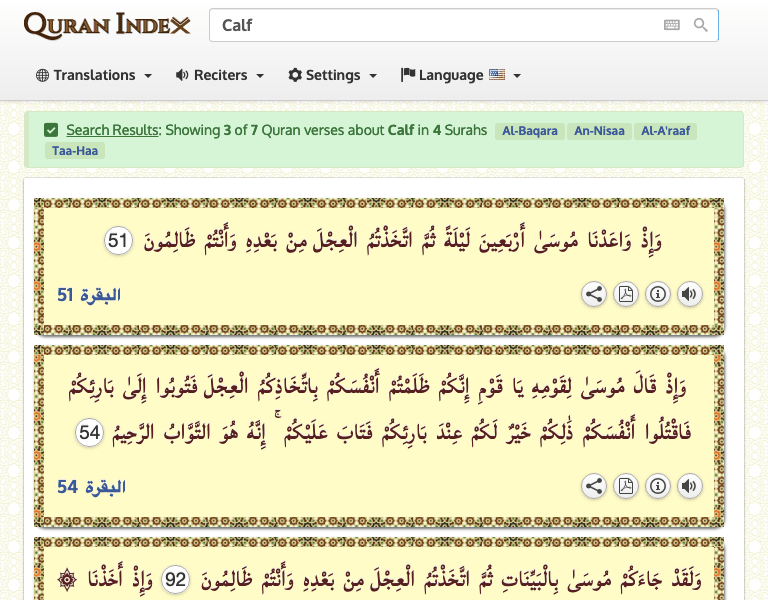Select the An-Nisaa surah tag

click(598, 131)
